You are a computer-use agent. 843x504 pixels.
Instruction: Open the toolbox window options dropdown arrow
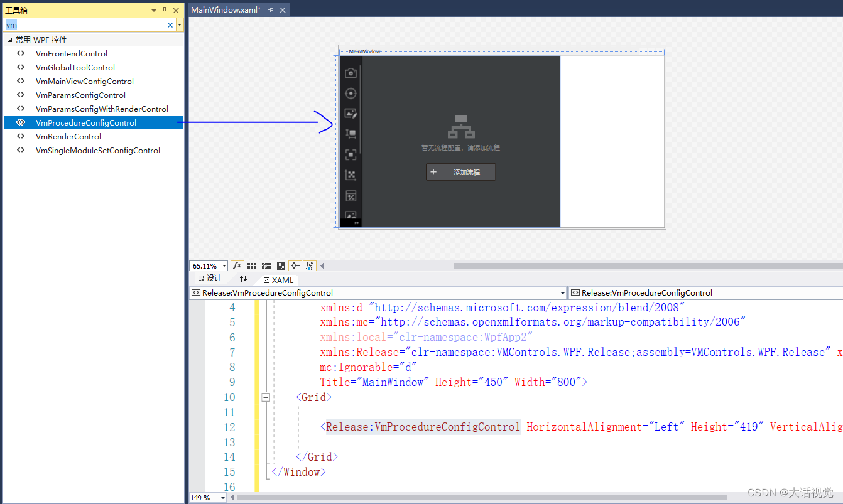pos(154,10)
